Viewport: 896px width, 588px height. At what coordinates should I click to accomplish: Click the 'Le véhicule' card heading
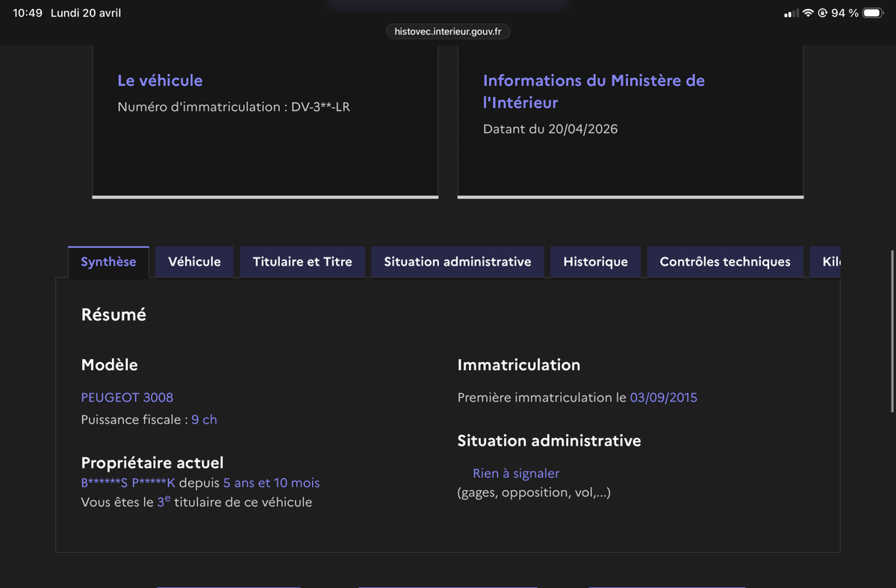coord(160,81)
